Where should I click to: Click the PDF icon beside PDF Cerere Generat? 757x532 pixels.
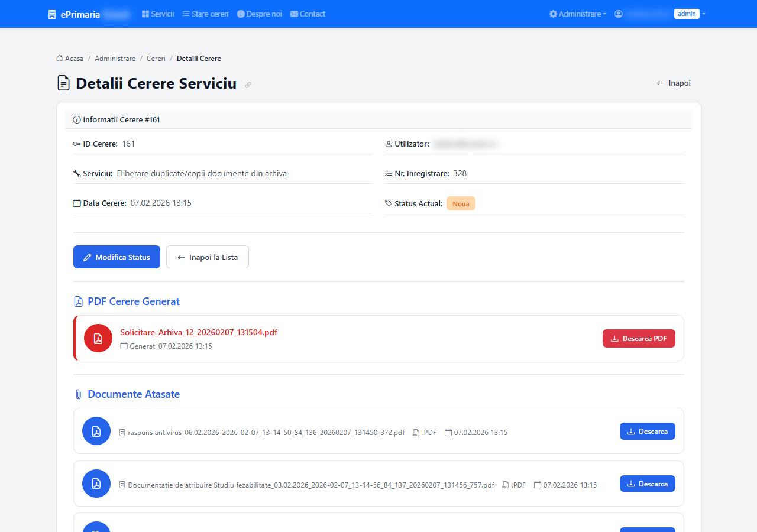coord(78,301)
